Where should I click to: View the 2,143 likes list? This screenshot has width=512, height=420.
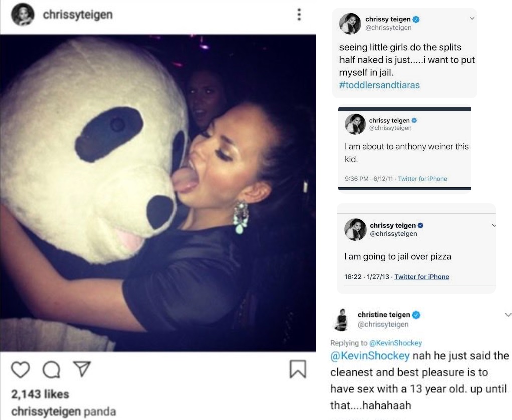[x=40, y=394]
